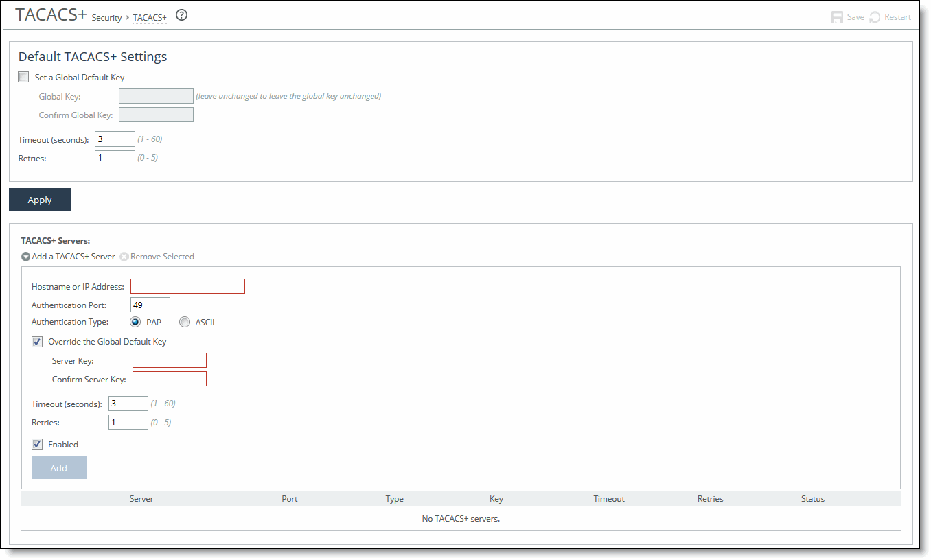This screenshot has height=560, width=931.
Task: Disable the Enabled checkbox for the server
Action: click(x=36, y=444)
